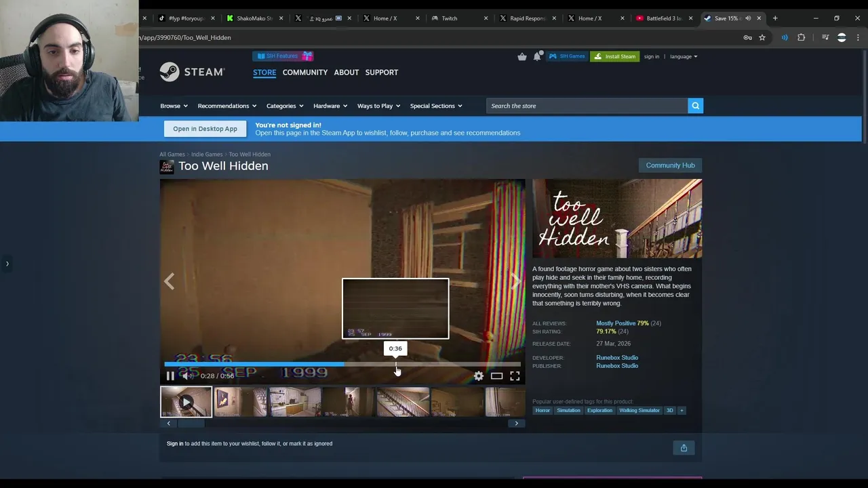
Task: Open the browser extensions puzzle icon
Action: point(802,37)
